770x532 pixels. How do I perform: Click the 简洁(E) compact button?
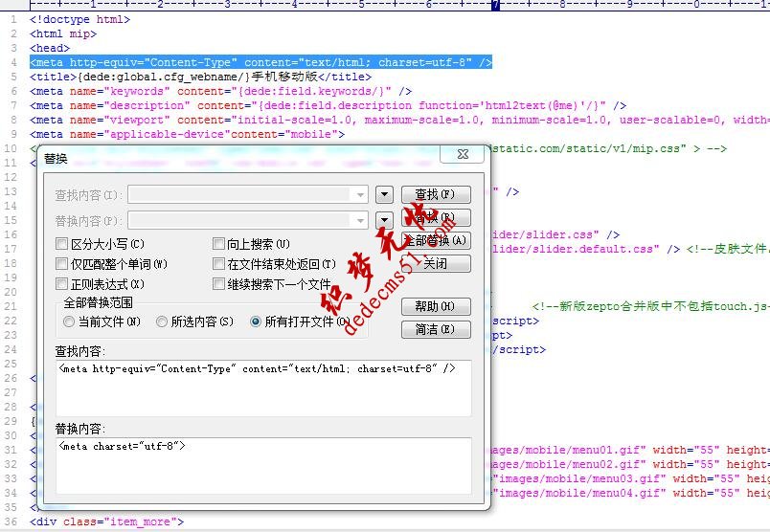[436, 329]
